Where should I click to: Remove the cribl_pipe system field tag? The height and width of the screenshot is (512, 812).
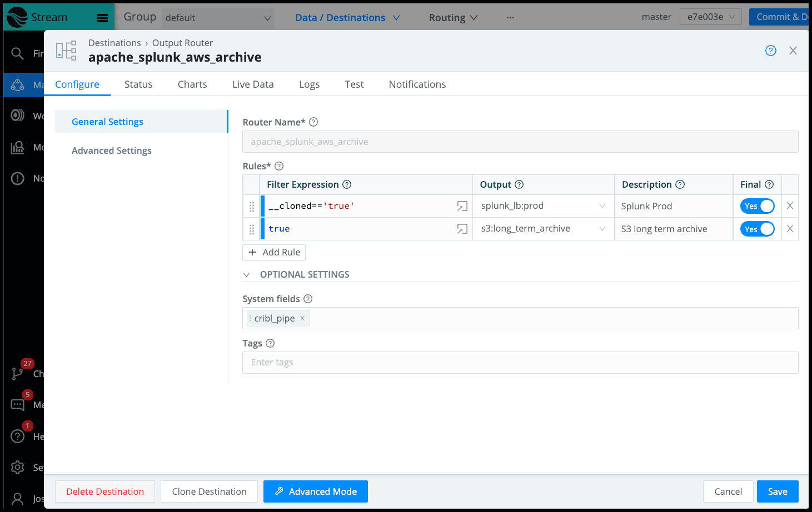302,318
